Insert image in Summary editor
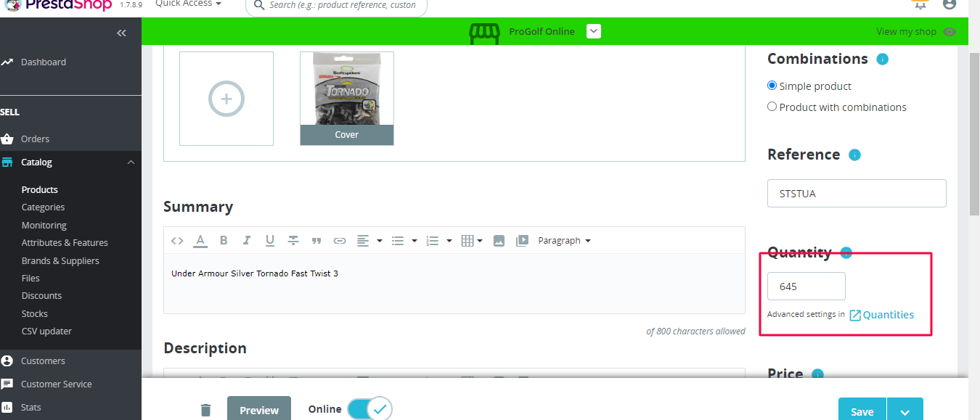 click(499, 241)
